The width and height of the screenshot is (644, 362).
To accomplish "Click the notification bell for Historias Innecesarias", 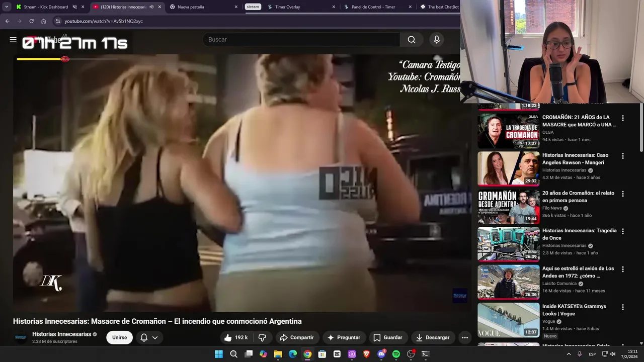I will pos(144,337).
